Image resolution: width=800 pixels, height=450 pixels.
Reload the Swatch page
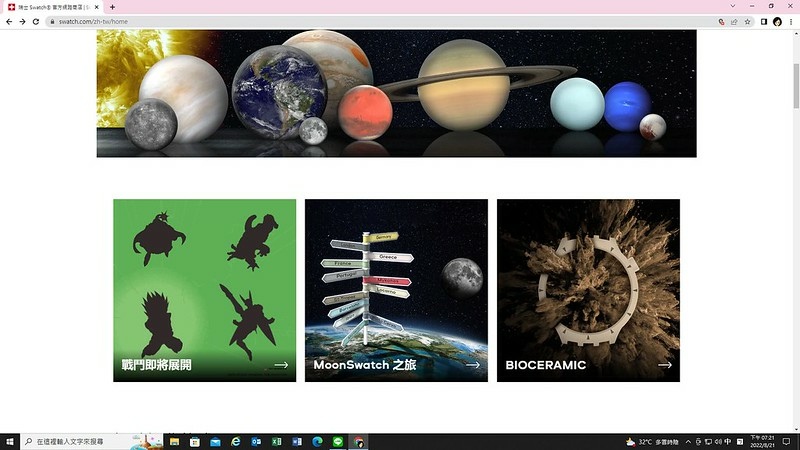pyautogui.click(x=36, y=22)
